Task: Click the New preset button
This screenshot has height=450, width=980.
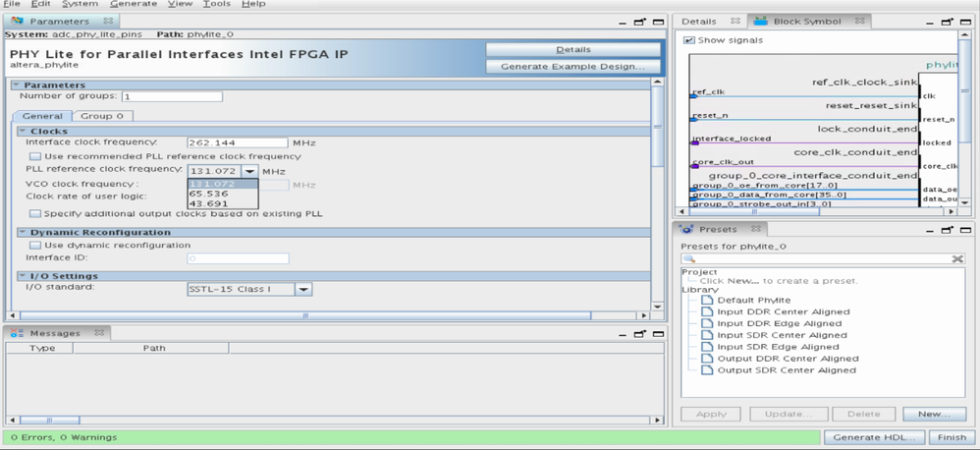Action: click(x=935, y=414)
